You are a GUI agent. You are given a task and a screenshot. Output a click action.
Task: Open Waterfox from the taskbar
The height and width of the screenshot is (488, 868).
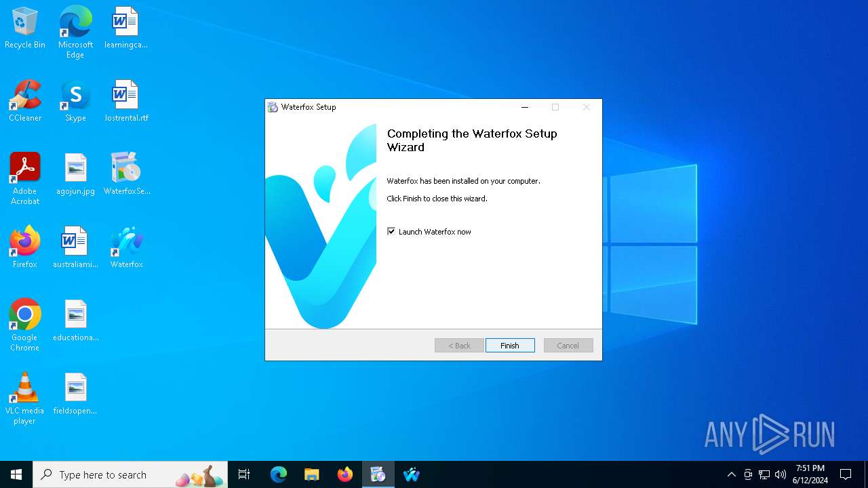pyautogui.click(x=412, y=474)
